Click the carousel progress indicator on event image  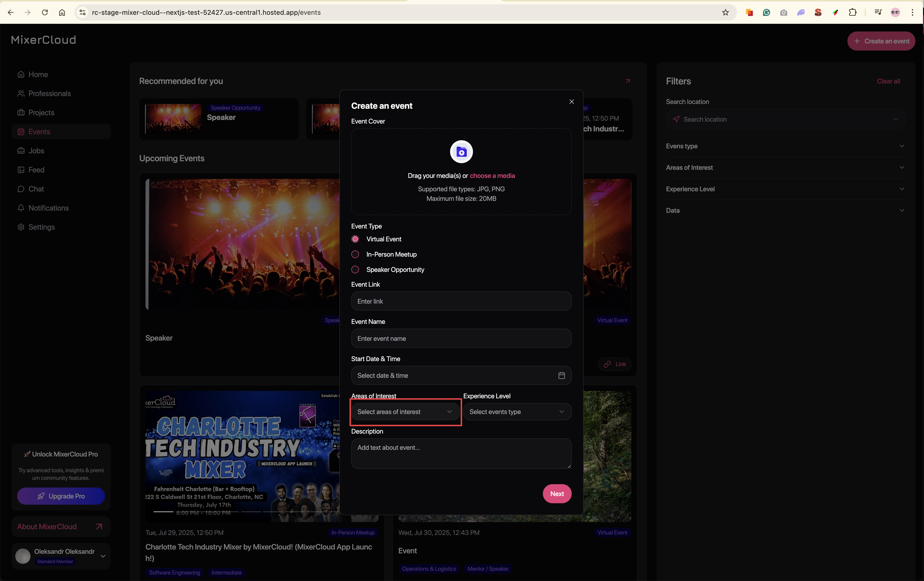[163, 512]
